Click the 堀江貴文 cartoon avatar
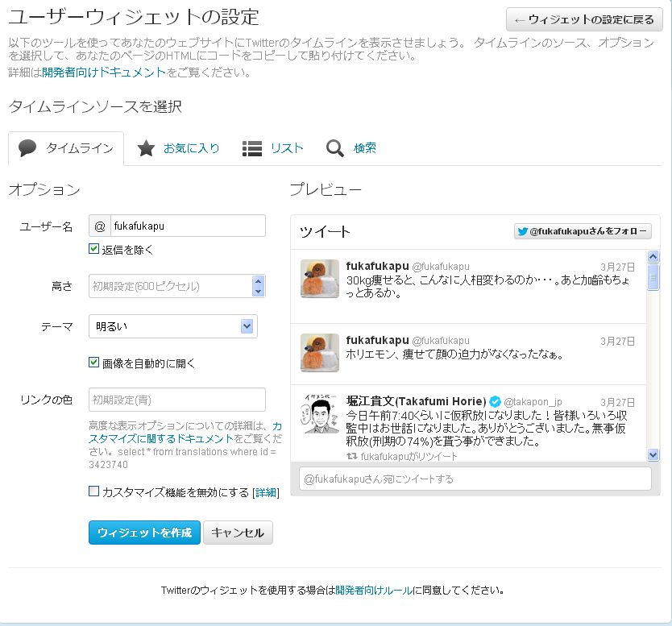Screen dimensions: 672x626 pos(320,414)
